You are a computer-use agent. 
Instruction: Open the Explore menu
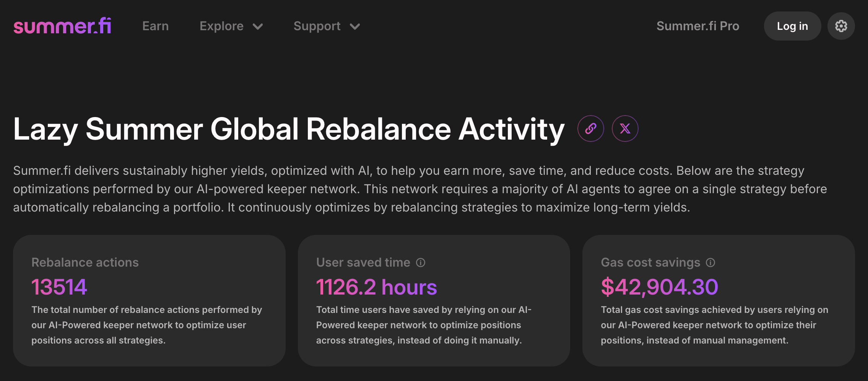tap(231, 26)
